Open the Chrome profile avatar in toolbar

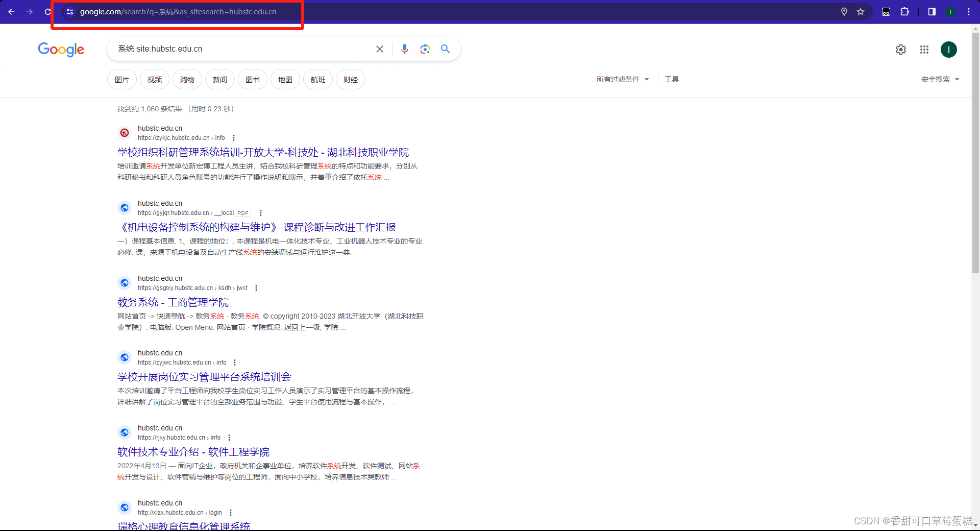click(x=950, y=12)
